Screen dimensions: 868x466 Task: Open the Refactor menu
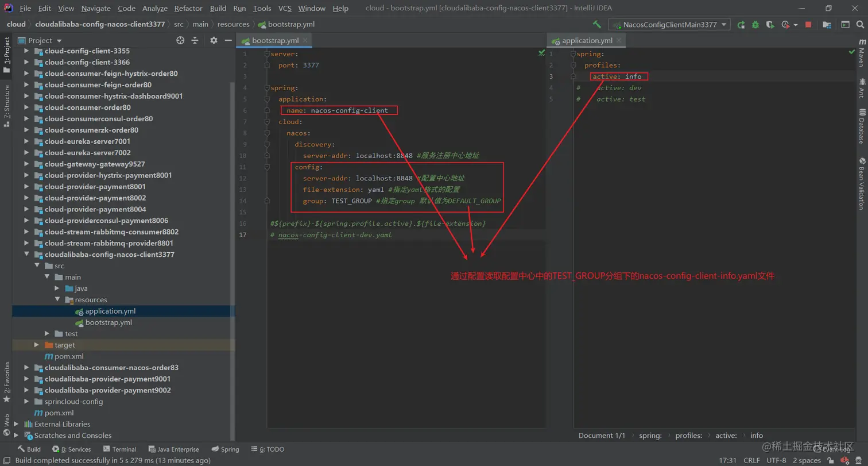click(188, 8)
